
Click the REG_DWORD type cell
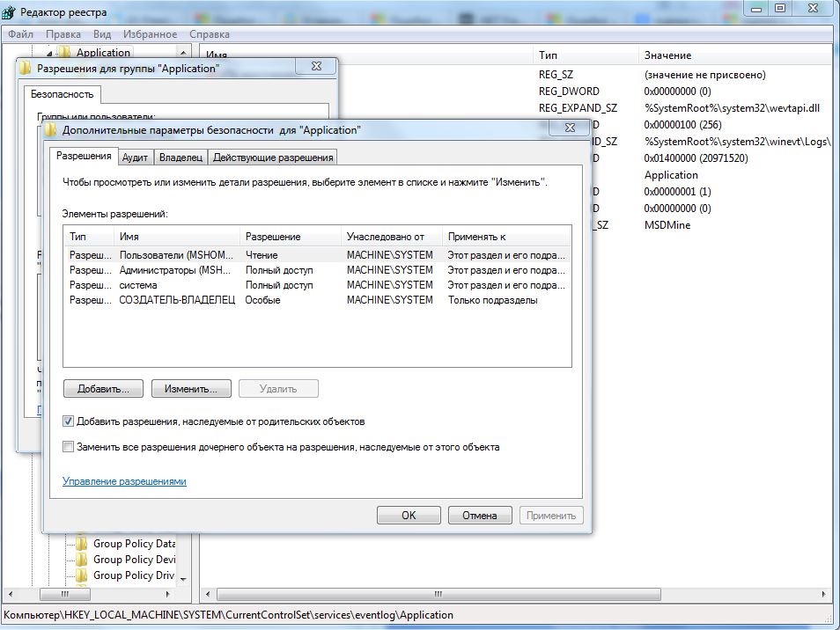[569, 91]
